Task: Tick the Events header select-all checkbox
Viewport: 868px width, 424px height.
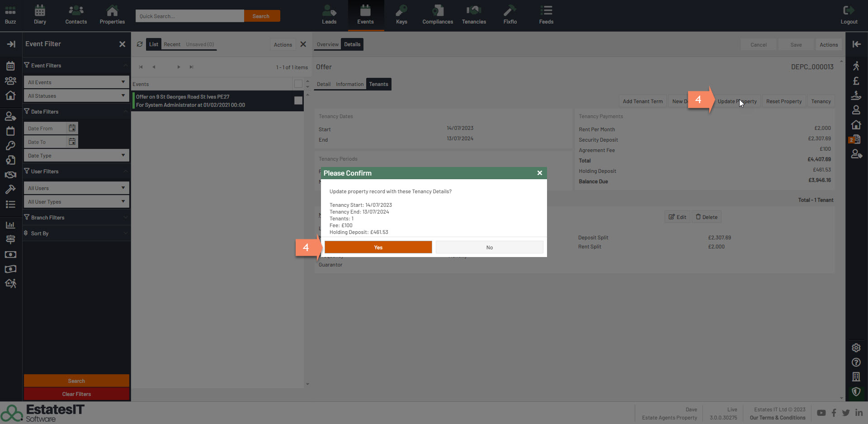Action: coord(298,84)
